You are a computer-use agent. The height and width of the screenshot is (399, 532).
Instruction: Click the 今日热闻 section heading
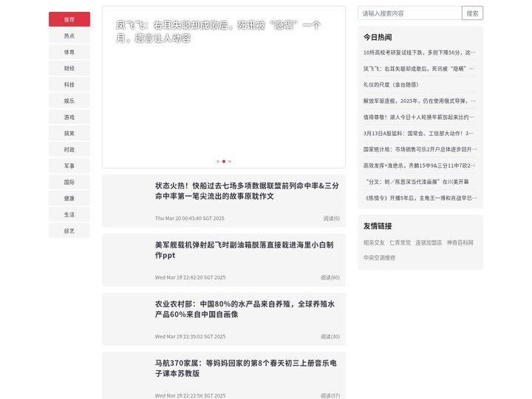click(x=378, y=37)
